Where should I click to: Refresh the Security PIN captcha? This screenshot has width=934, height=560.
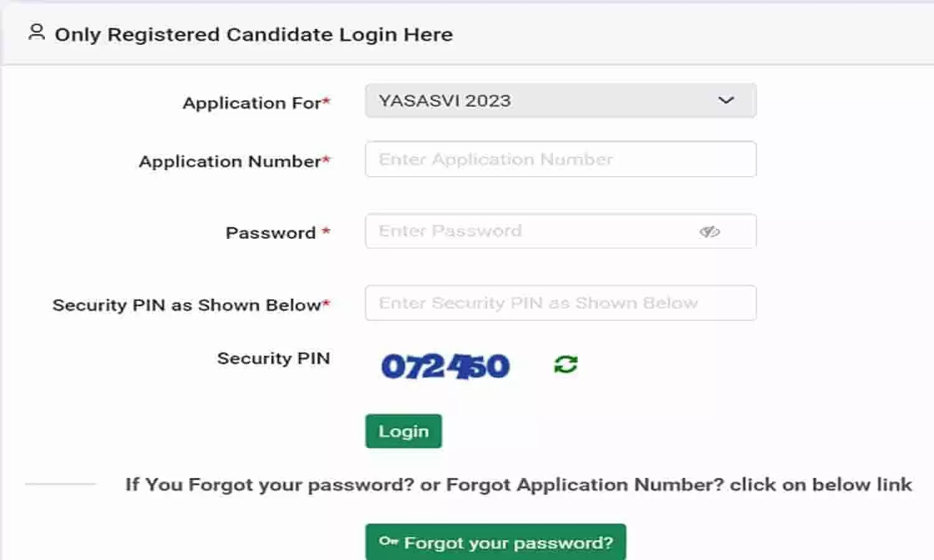coord(565,365)
